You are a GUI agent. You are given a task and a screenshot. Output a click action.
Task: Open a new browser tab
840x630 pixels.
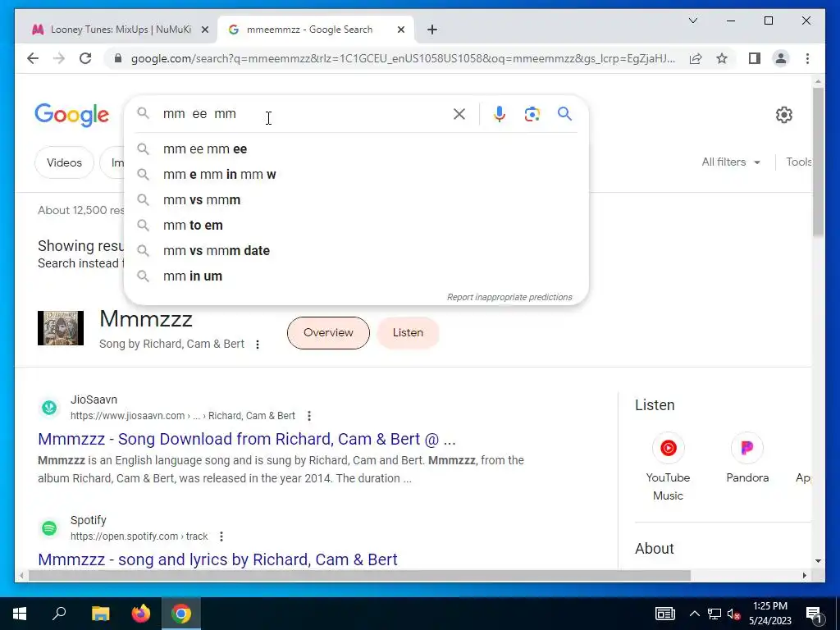[432, 30]
